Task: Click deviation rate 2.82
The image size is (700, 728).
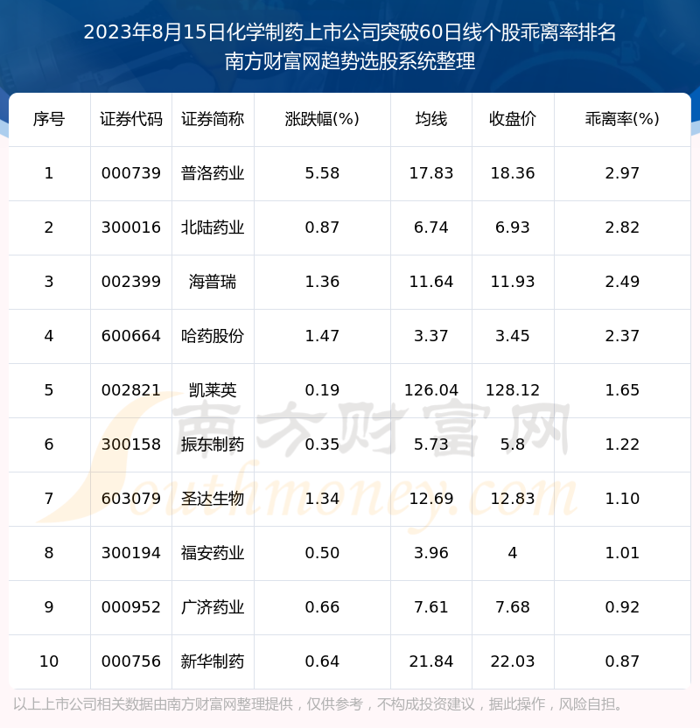Action: (x=622, y=227)
